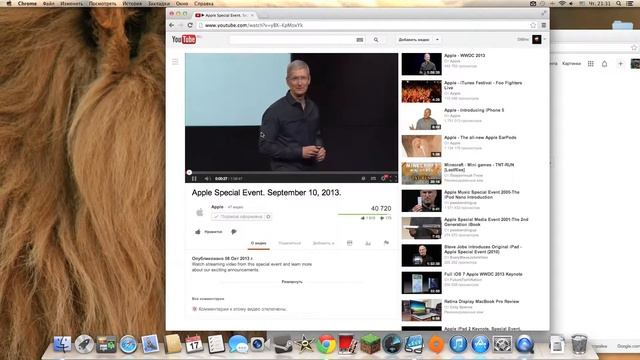Dislike the video with thumbs-down icon
Viewport: 640px width, 360px height.
coord(234,232)
